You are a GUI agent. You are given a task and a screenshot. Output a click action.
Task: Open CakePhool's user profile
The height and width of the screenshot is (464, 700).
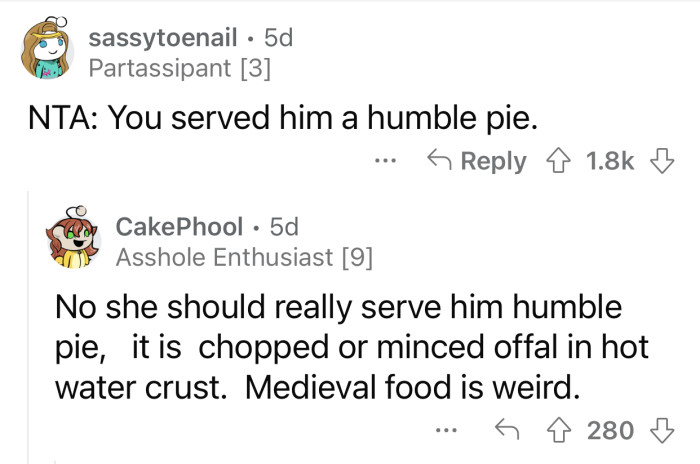click(180, 226)
